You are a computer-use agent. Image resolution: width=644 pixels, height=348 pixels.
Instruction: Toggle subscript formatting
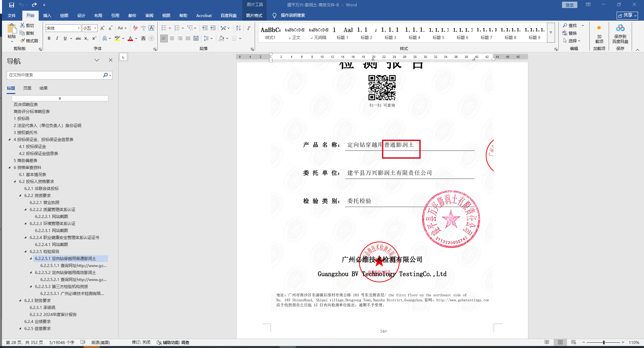pyautogui.click(x=86, y=38)
